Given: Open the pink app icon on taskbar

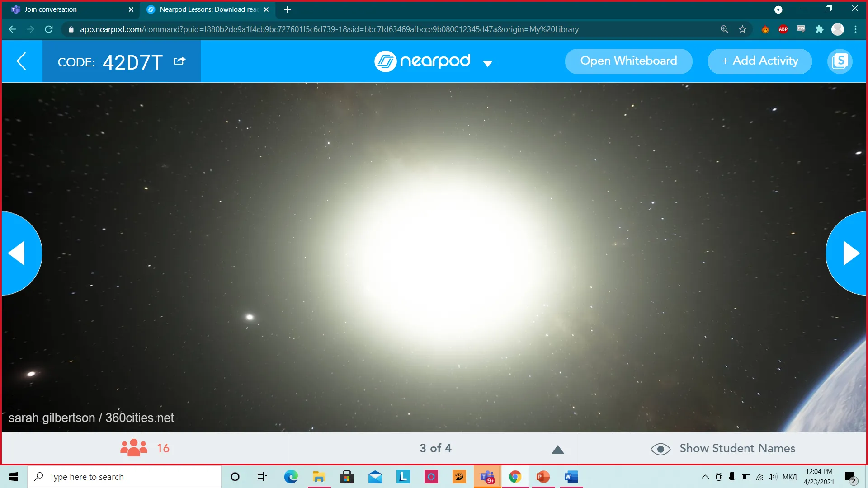Looking at the screenshot, I should [x=431, y=477].
